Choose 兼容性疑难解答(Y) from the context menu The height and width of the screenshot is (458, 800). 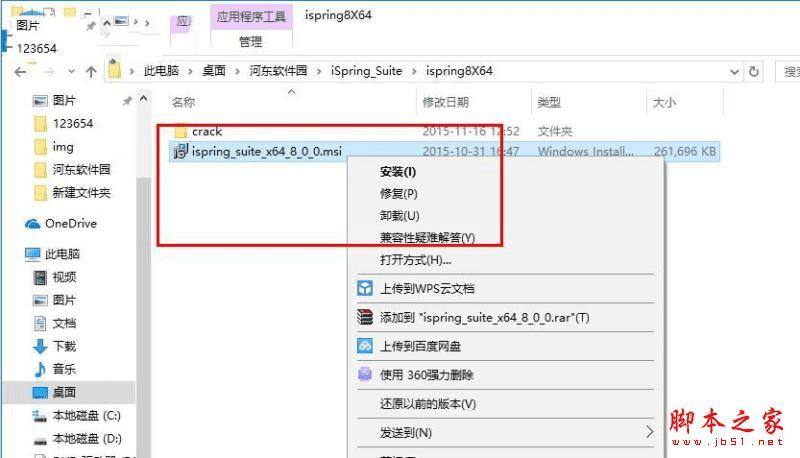coord(428,238)
